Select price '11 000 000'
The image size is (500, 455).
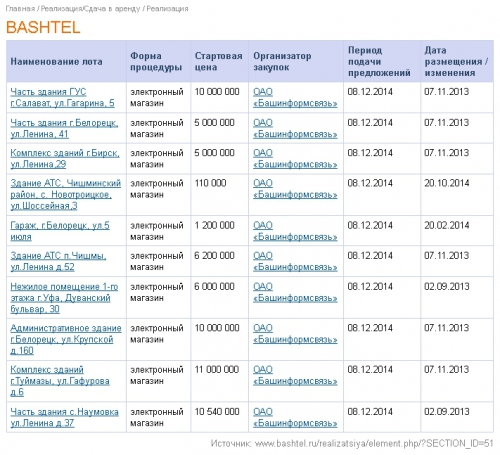217,370
